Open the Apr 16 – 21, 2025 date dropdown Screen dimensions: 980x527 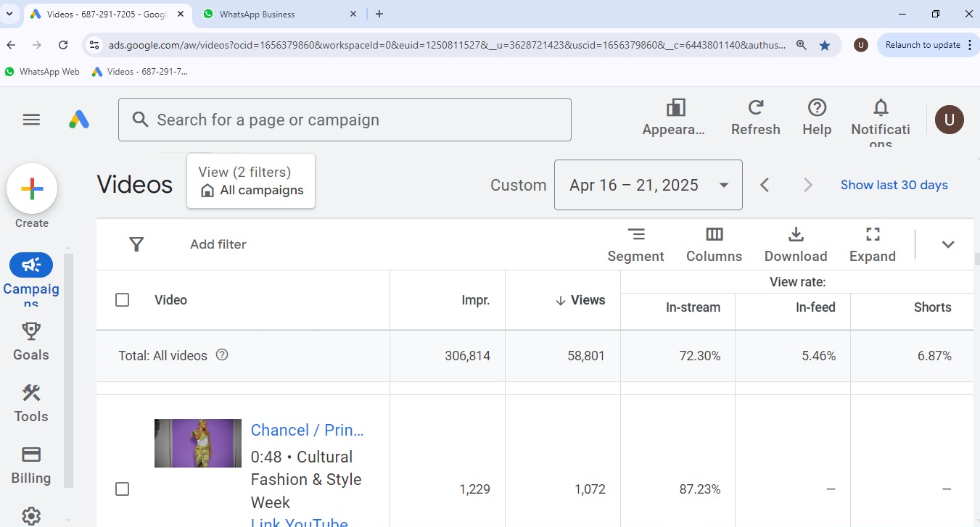pyautogui.click(x=648, y=185)
